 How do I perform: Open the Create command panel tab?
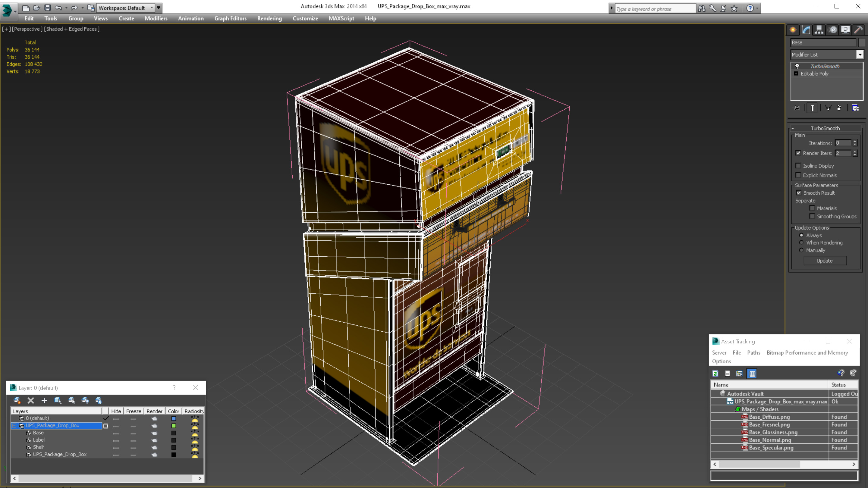point(793,30)
